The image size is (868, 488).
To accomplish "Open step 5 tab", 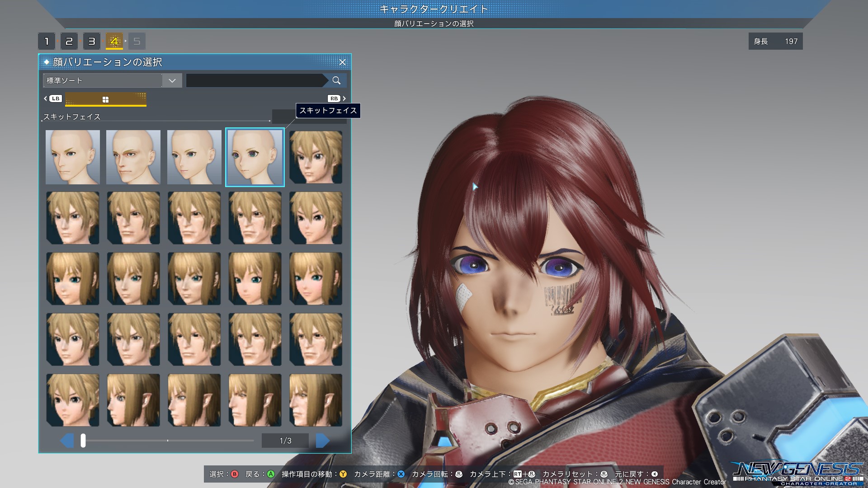I will click(137, 42).
